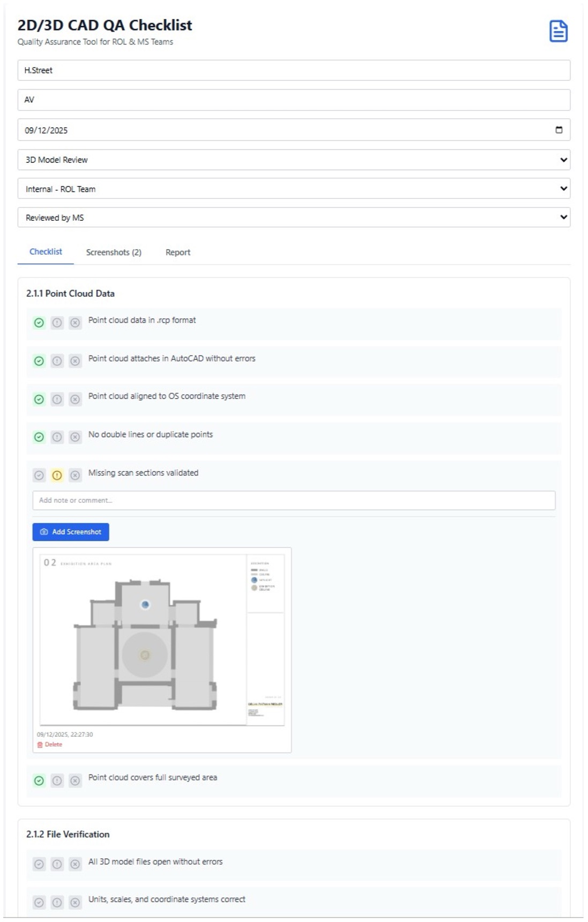Switch to the Checklist tab
The height and width of the screenshot is (922, 588).
pyautogui.click(x=46, y=252)
